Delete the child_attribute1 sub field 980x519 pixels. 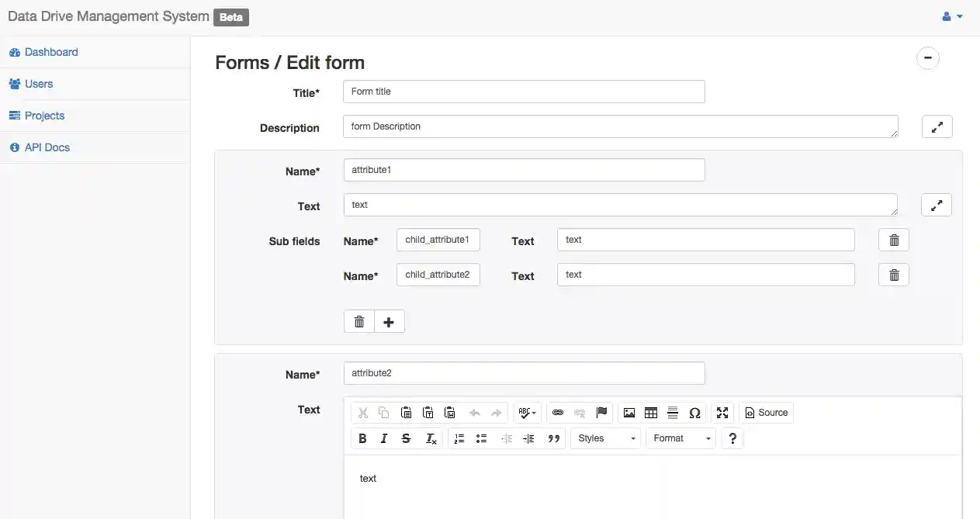click(x=893, y=240)
